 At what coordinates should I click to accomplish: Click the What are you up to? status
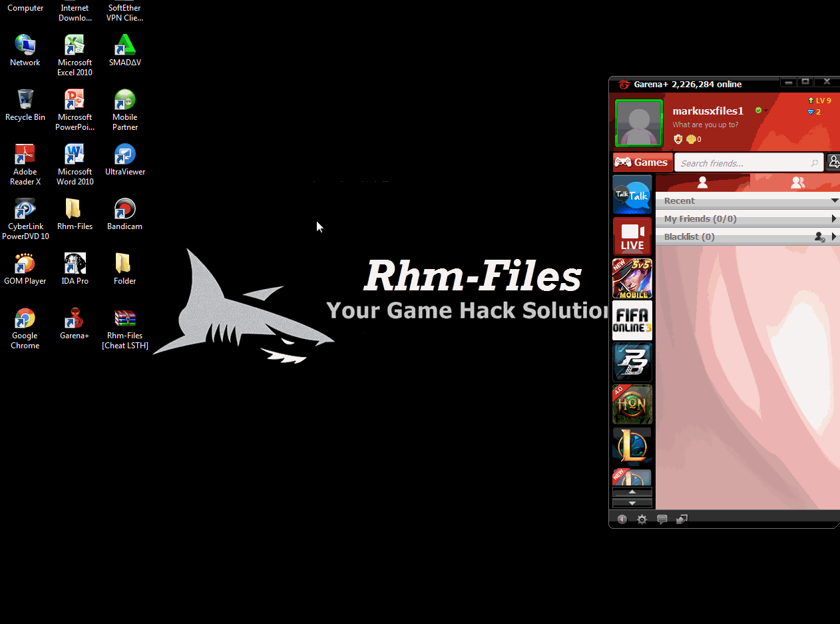tap(705, 125)
